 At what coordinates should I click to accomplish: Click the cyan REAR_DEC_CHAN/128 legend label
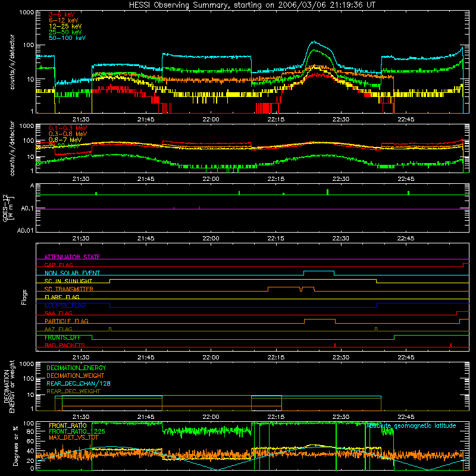[x=79, y=383]
